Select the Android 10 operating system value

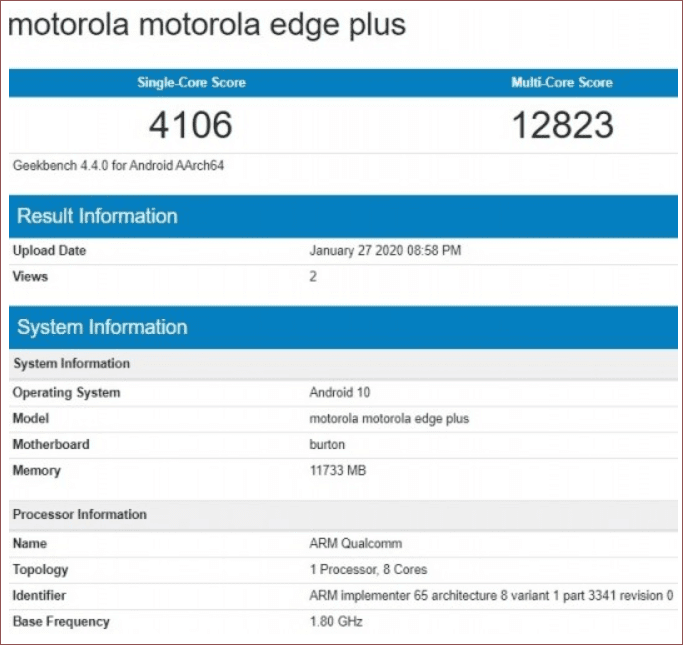[x=340, y=393]
